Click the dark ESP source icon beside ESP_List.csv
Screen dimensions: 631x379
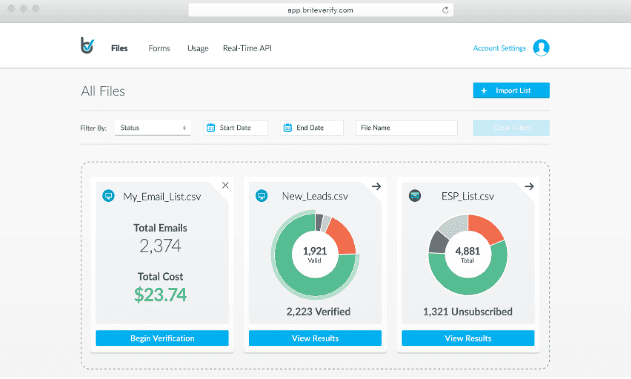[415, 196]
